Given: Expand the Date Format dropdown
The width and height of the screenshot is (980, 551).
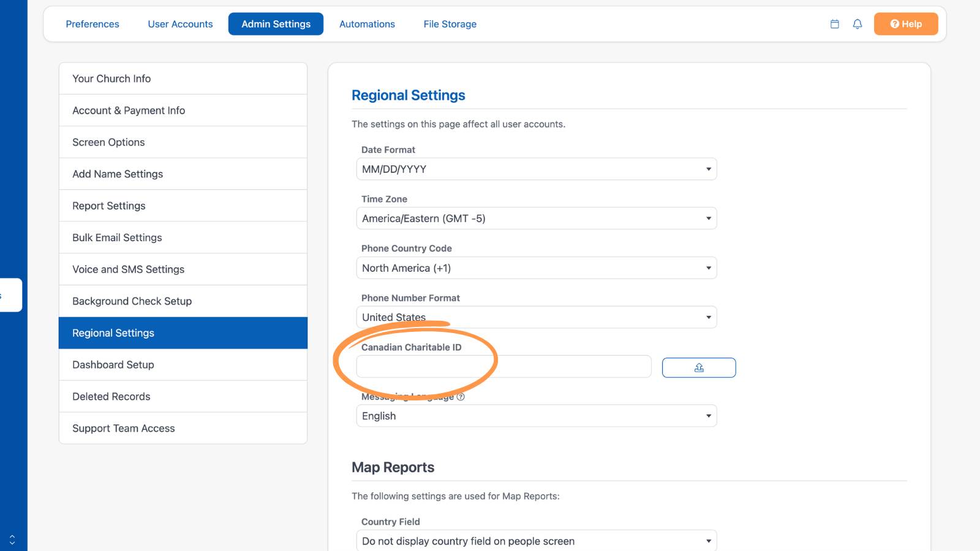Looking at the screenshot, I should [537, 169].
